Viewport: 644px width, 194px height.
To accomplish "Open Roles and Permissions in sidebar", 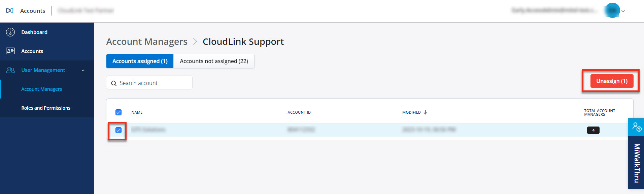I will [x=46, y=108].
